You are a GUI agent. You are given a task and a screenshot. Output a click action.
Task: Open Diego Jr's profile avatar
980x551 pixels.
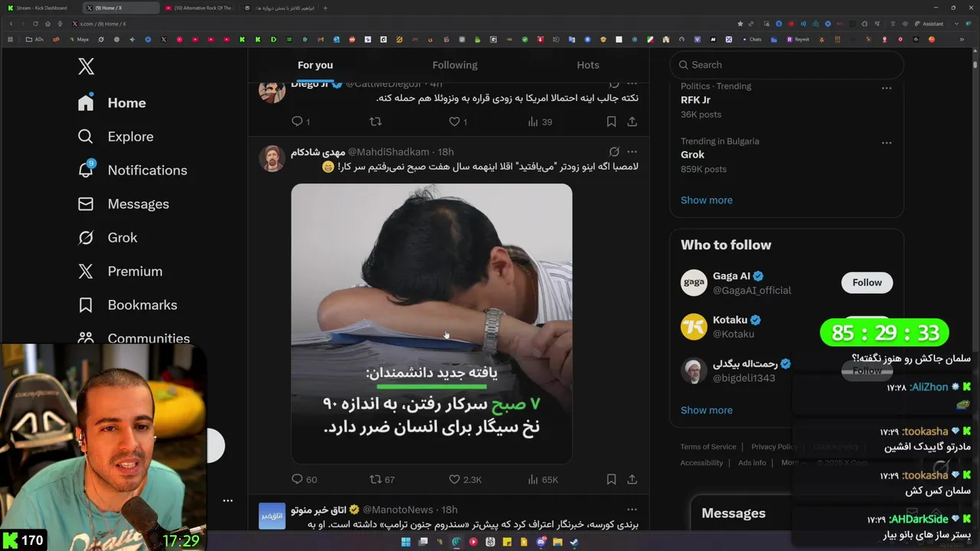click(x=272, y=93)
